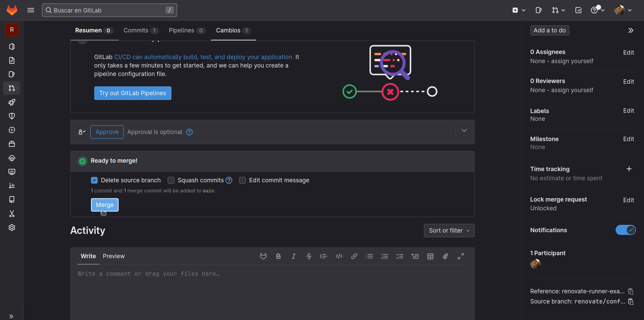Insert a link in the comment editor

coord(354,256)
